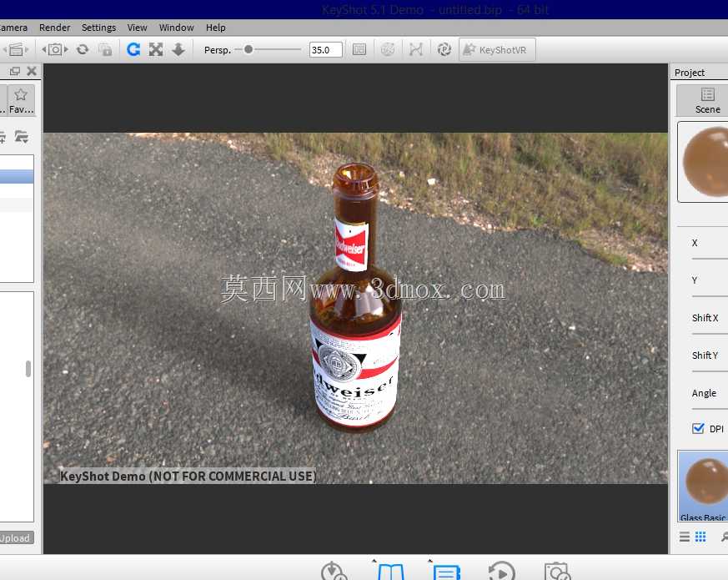Select the Glass Basic material thumbnail

pyautogui.click(x=703, y=487)
